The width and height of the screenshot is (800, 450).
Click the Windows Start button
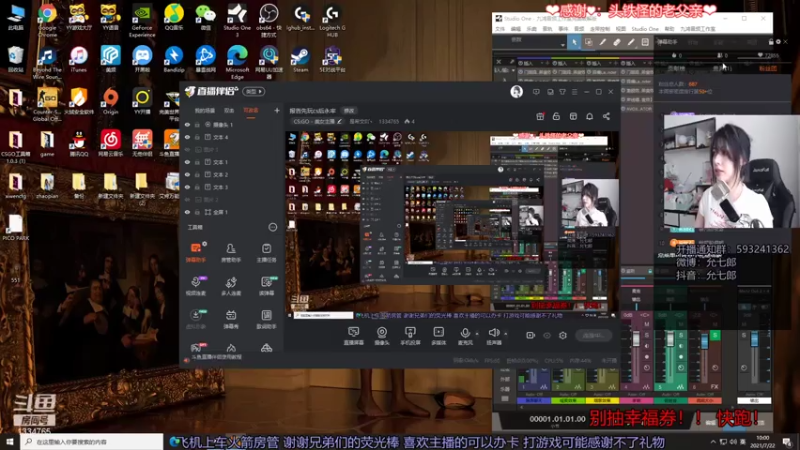(9, 442)
